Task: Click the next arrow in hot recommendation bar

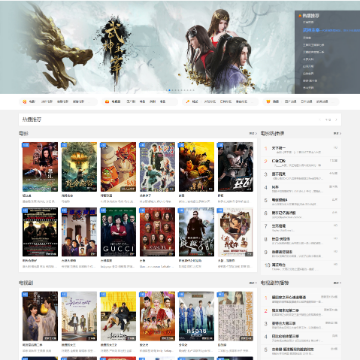Action: point(336,119)
